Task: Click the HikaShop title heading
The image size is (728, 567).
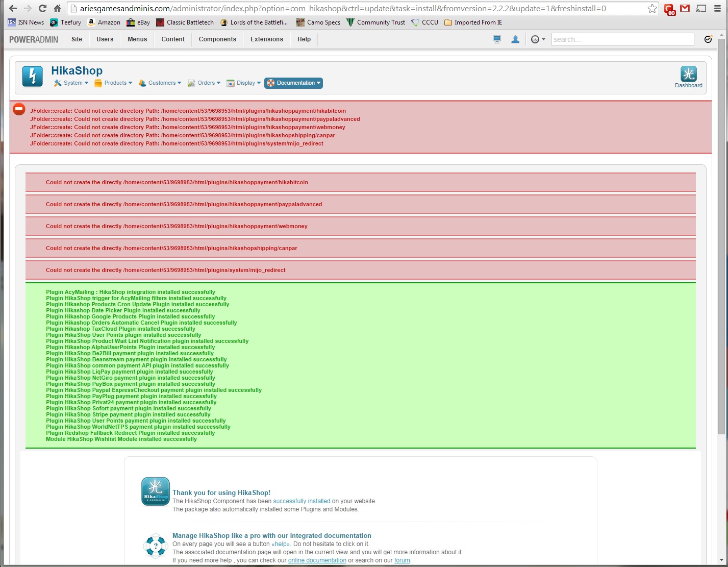Action: pos(77,71)
